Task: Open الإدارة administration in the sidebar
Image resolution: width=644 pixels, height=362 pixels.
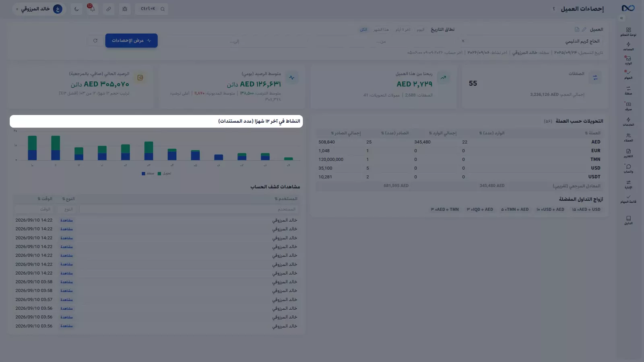Action: (628, 184)
